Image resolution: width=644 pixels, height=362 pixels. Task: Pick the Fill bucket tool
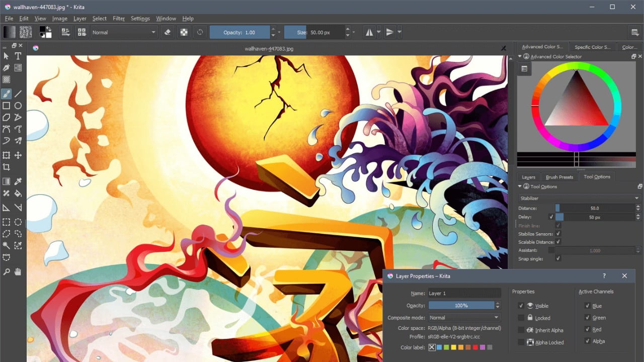coord(18,193)
